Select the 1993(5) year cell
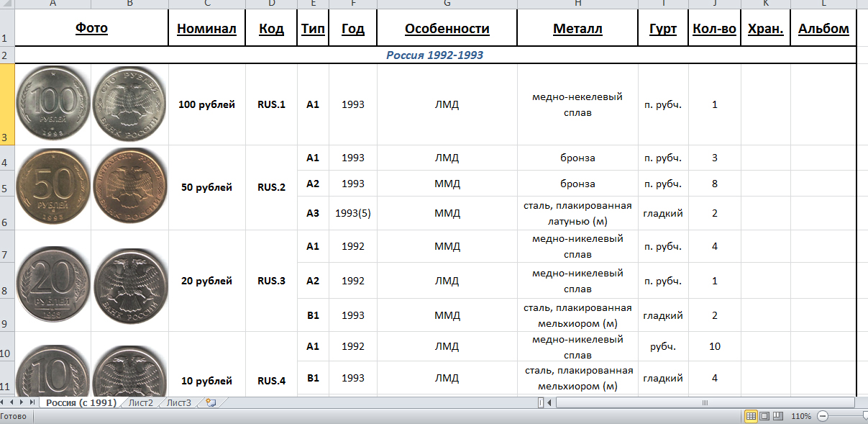This screenshot has height=424, width=868. pos(353,213)
